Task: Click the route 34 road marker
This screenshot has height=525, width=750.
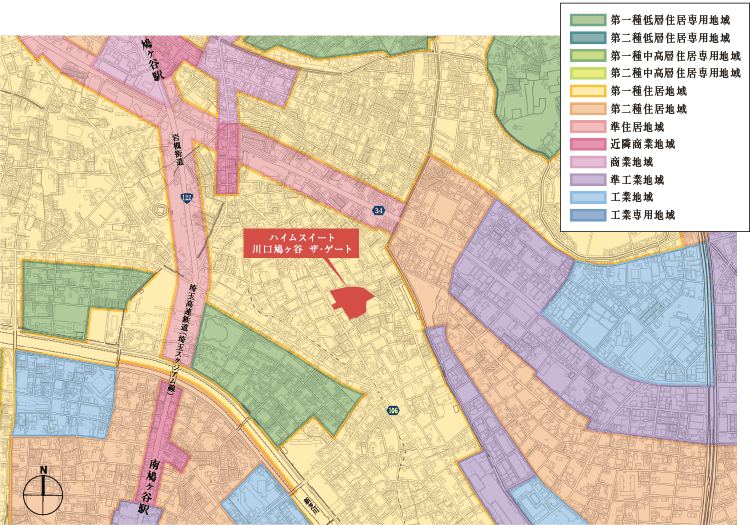Action: point(377,211)
